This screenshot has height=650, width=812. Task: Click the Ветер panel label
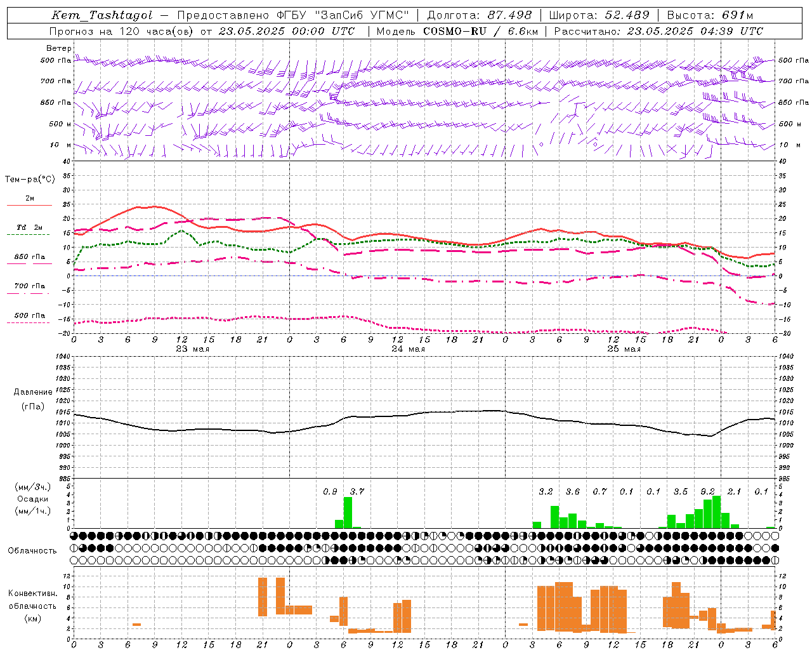click(59, 48)
